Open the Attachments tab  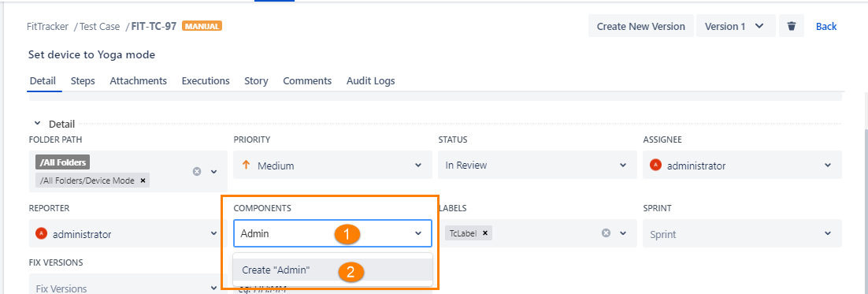[x=139, y=81]
